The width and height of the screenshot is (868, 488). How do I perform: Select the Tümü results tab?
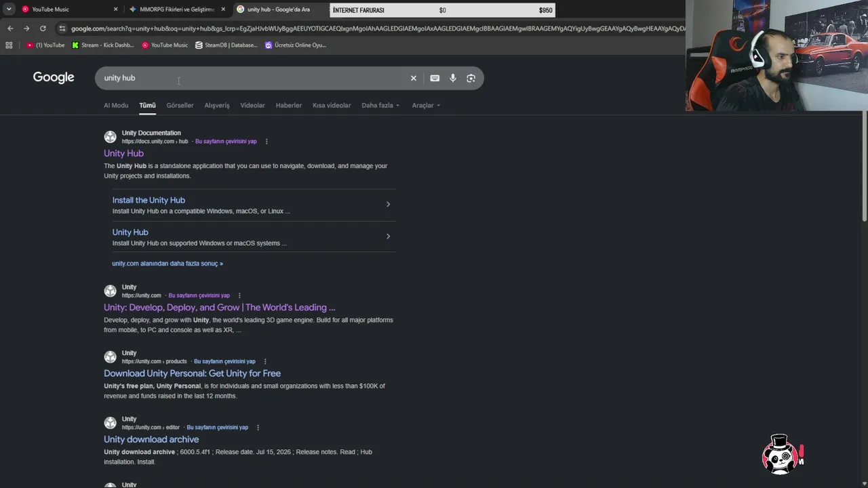click(147, 106)
